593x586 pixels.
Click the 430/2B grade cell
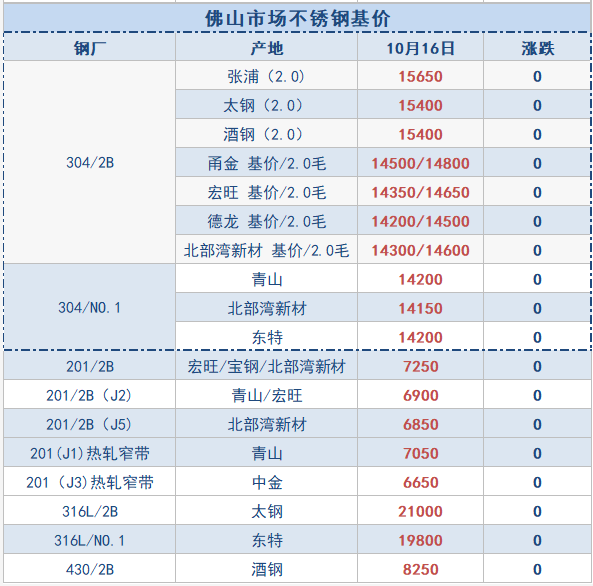tap(90, 569)
